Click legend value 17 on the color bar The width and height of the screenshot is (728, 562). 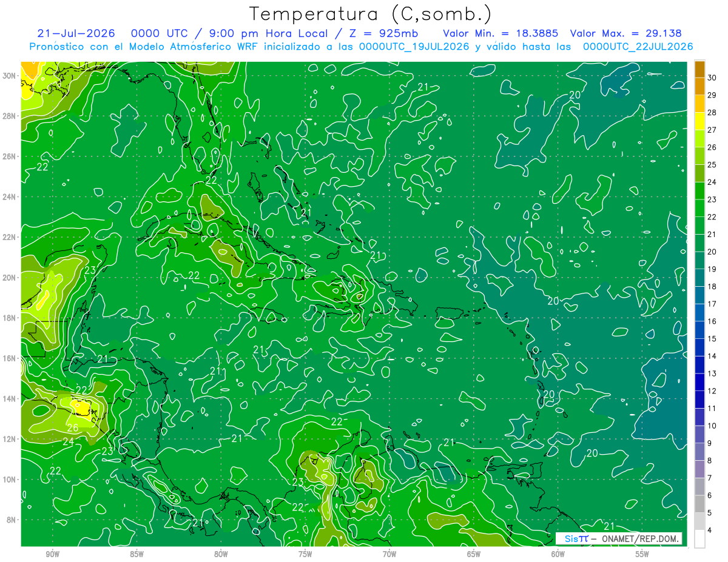[x=712, y=304]
